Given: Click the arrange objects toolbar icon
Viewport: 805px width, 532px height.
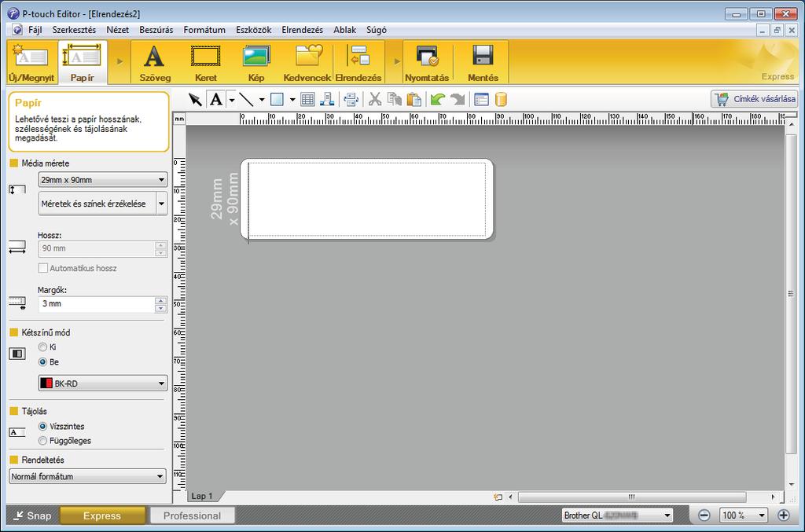Looking at the screenshot, I should point(327,99).
